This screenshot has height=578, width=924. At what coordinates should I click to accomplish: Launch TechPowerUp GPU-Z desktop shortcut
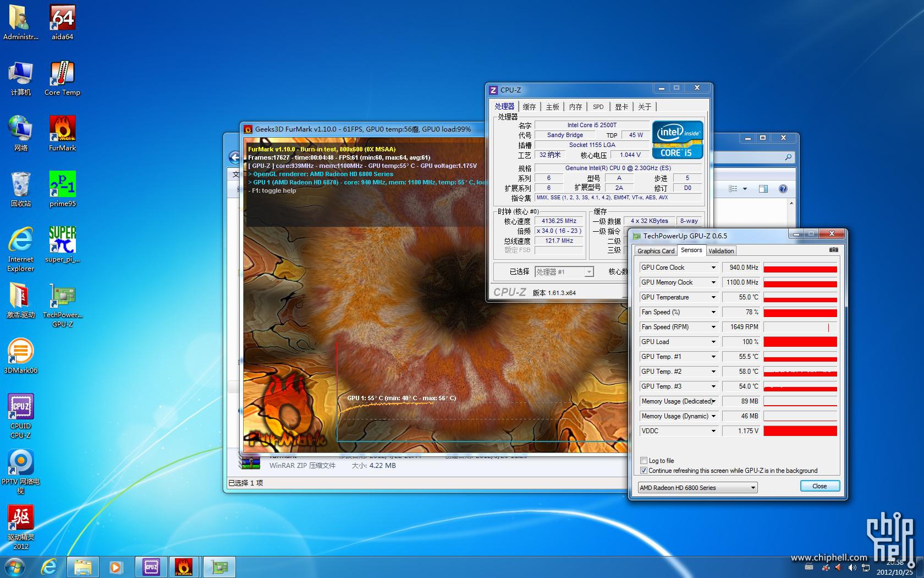coord(62,304)
